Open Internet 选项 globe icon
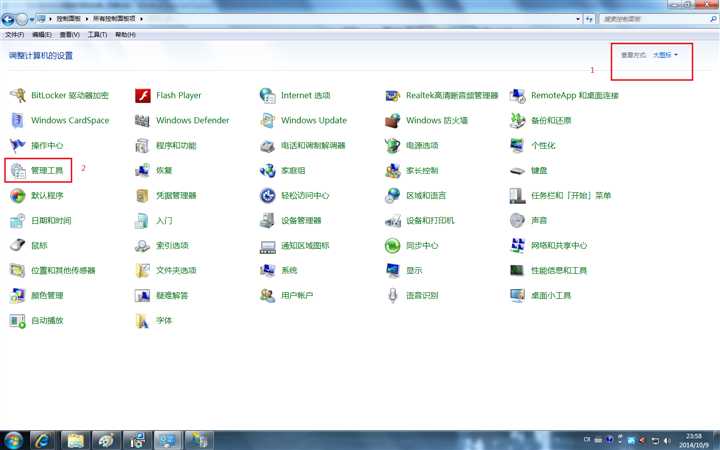Viewport: 720px width, 450px height. [x=267, y=96]
